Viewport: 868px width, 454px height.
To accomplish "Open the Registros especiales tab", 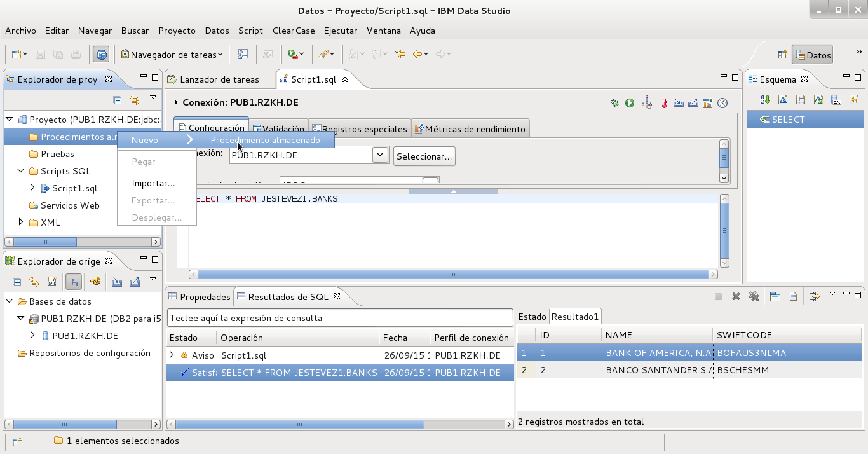I will (360, 128).
